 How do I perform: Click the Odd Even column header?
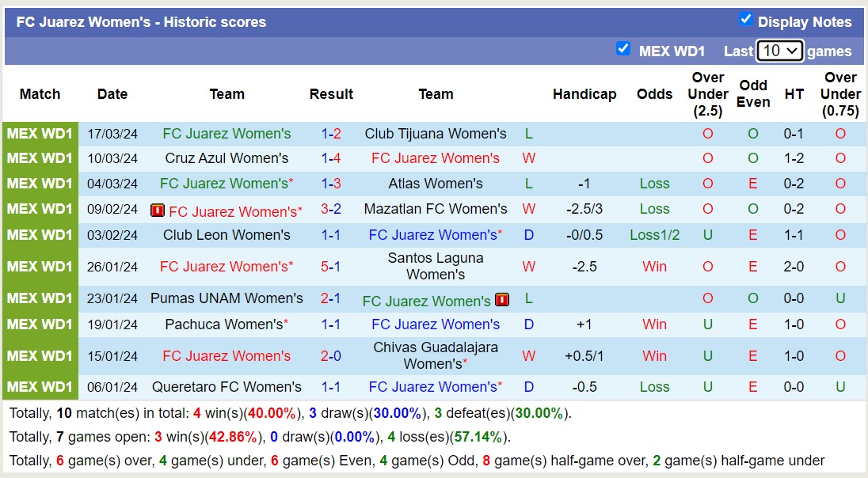click(x=752, y=94)
